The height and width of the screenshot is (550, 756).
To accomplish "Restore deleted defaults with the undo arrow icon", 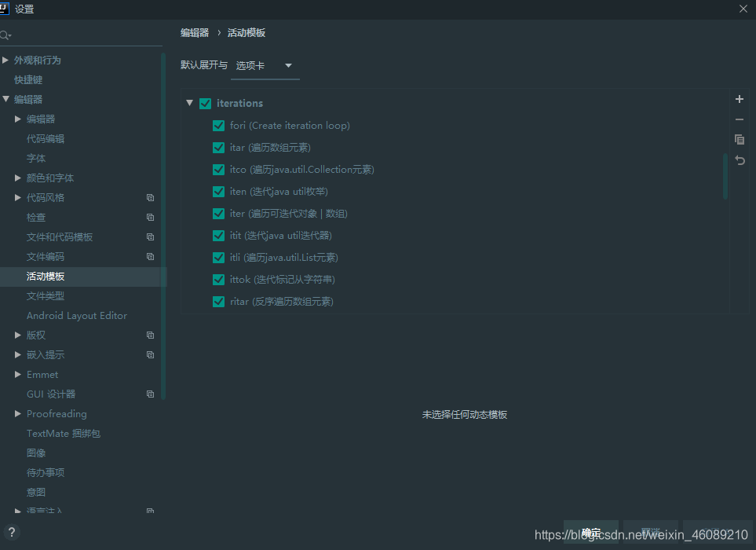I will [x=740, y=160].
